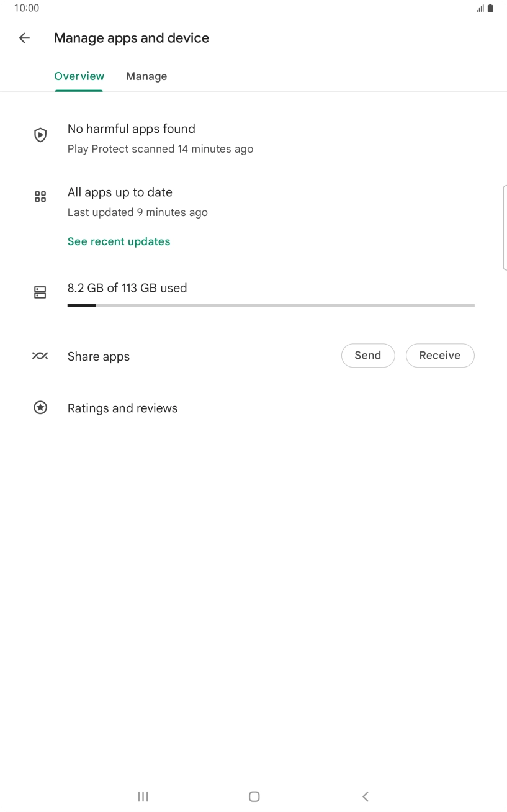Tap the Play Protect shield icon

click(40, 135)
